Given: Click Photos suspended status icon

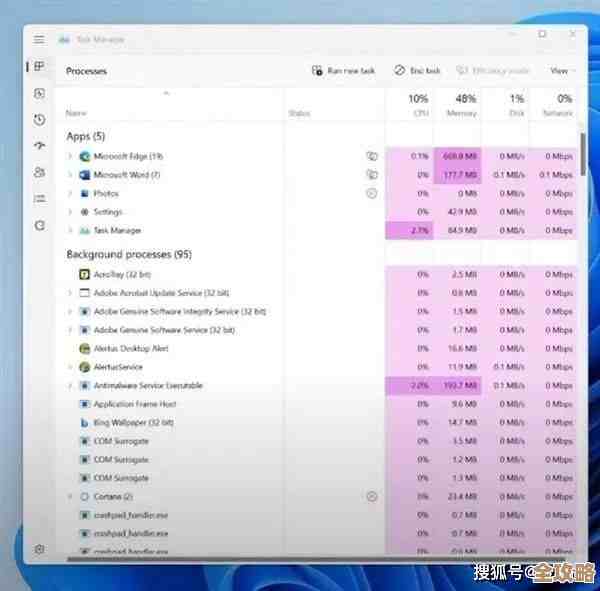Looking at the screenshot, I should (372, 193).
